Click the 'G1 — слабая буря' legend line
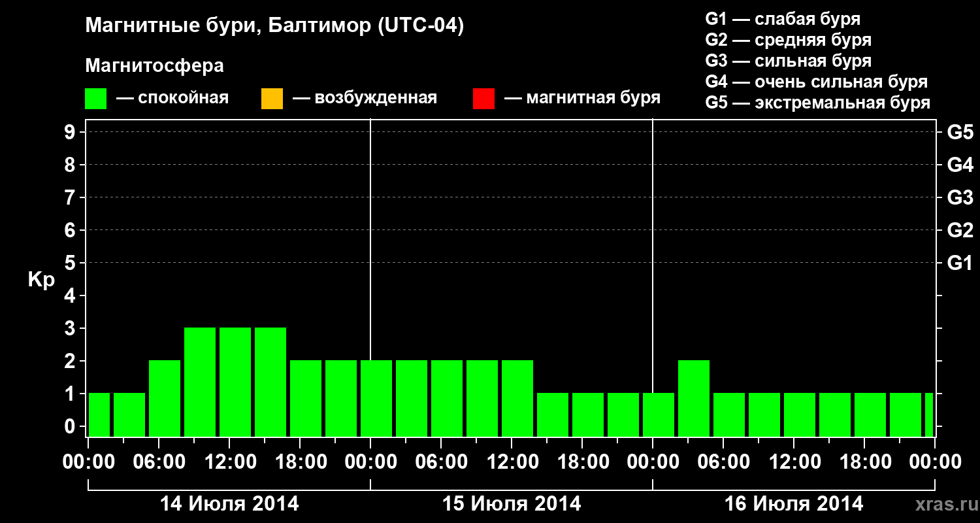 coord(783,18)
